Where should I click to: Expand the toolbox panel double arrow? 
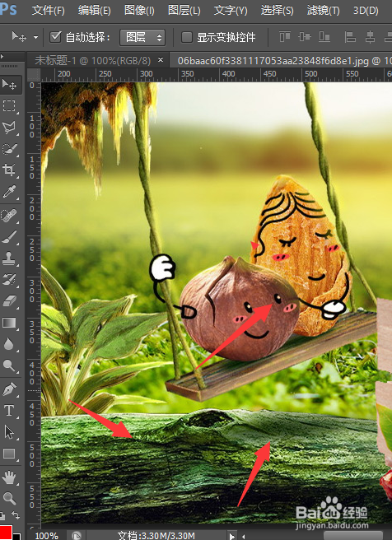(x=2, y=57)
